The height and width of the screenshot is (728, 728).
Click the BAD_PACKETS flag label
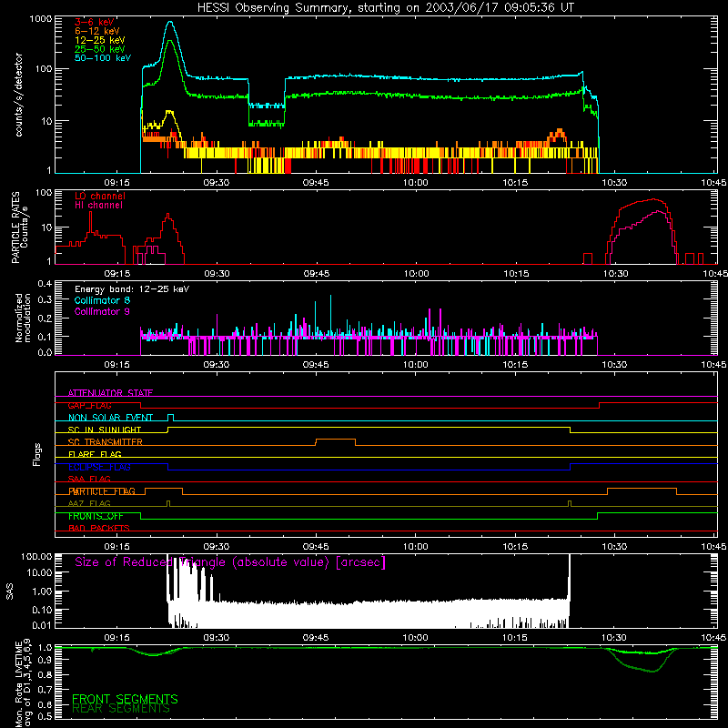99,529
